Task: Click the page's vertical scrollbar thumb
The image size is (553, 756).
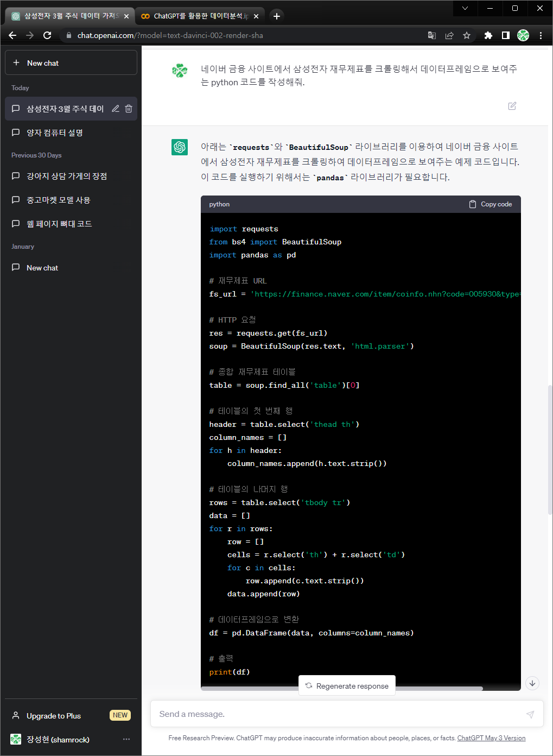Action: 550,450
